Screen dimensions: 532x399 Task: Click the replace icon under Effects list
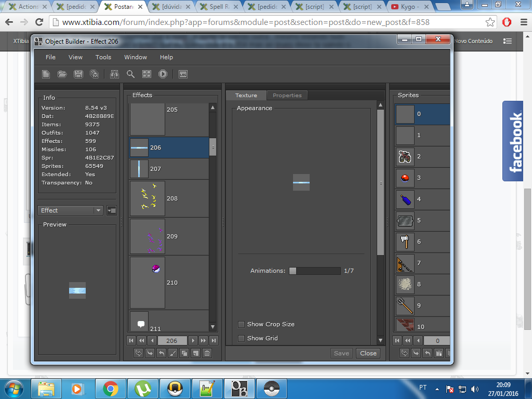click(x=138, y=353)
